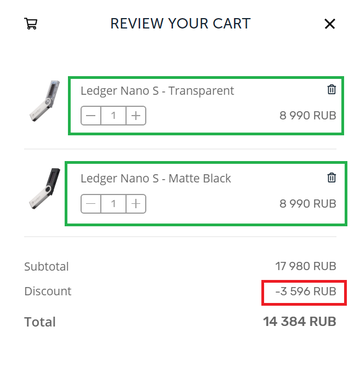Click the Ledger Nano S - Matte Black product name

[x=156, y=178]
